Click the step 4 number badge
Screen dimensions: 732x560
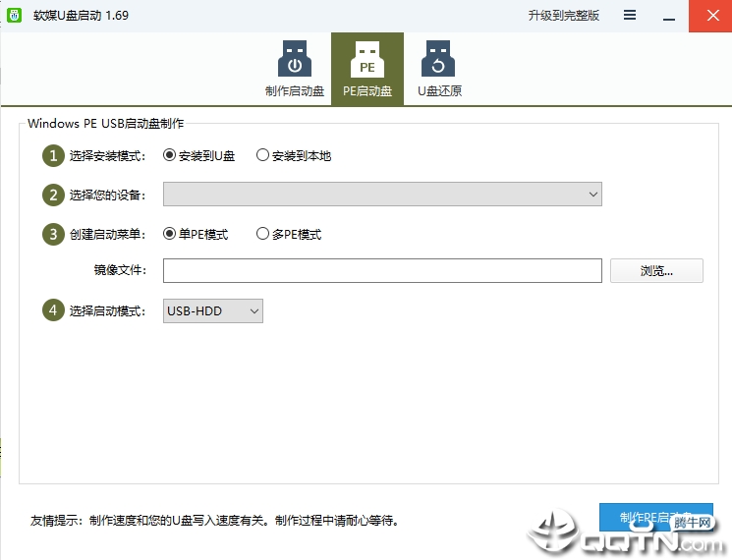pyautogui.click(x=52, y=311)
